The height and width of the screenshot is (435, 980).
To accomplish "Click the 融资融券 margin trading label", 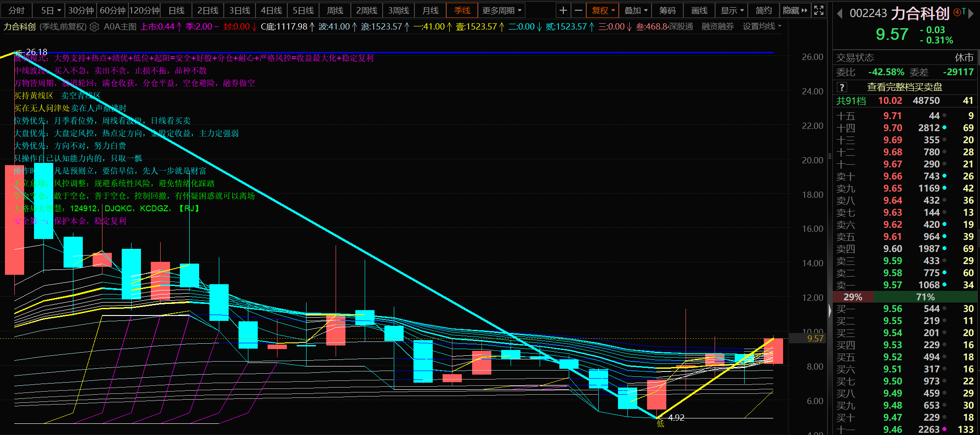I will pyautogui.click(x=717, y=27).
